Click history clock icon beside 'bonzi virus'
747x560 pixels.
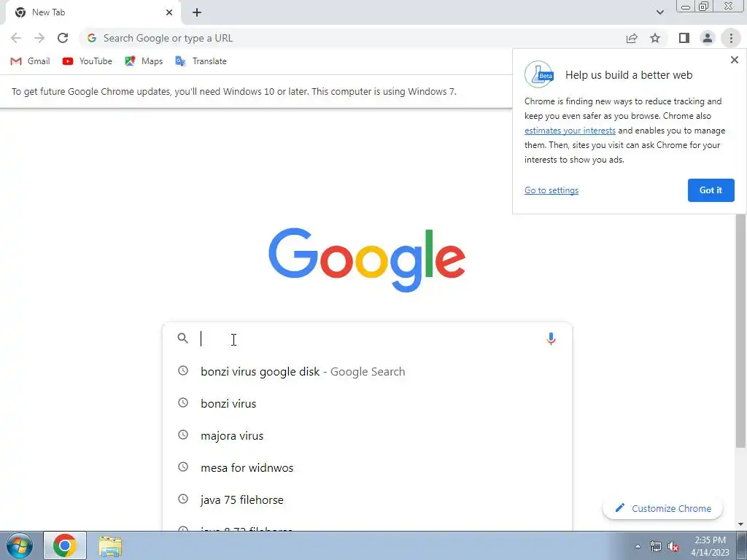tap(183, 402)
